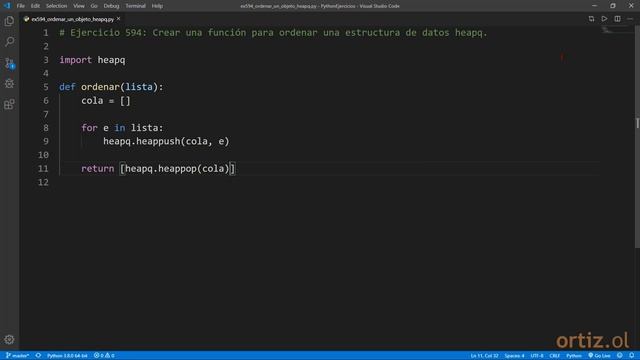Open the Debug view in activity bar
Viewport: 640px width, 360px height.
(x=9, y=83)
